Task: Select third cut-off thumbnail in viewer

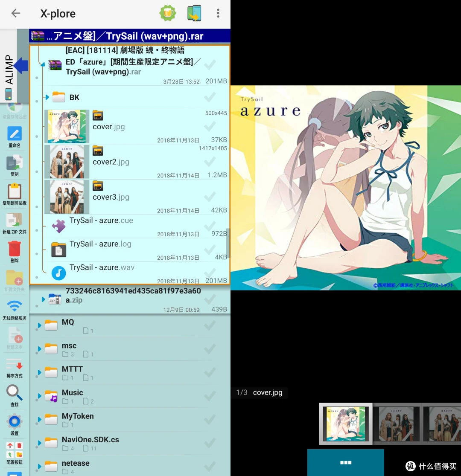Action: pyautogui.click(x=442, y=424)
